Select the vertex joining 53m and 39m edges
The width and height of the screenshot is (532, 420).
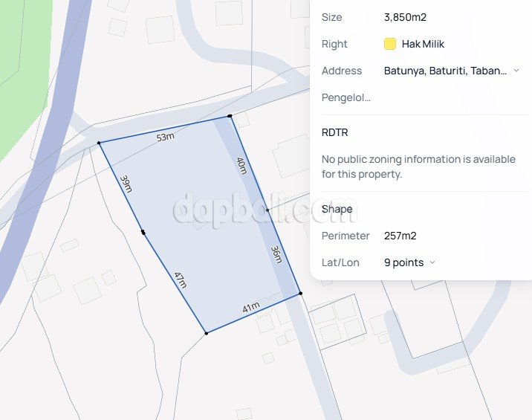[99, 143]
